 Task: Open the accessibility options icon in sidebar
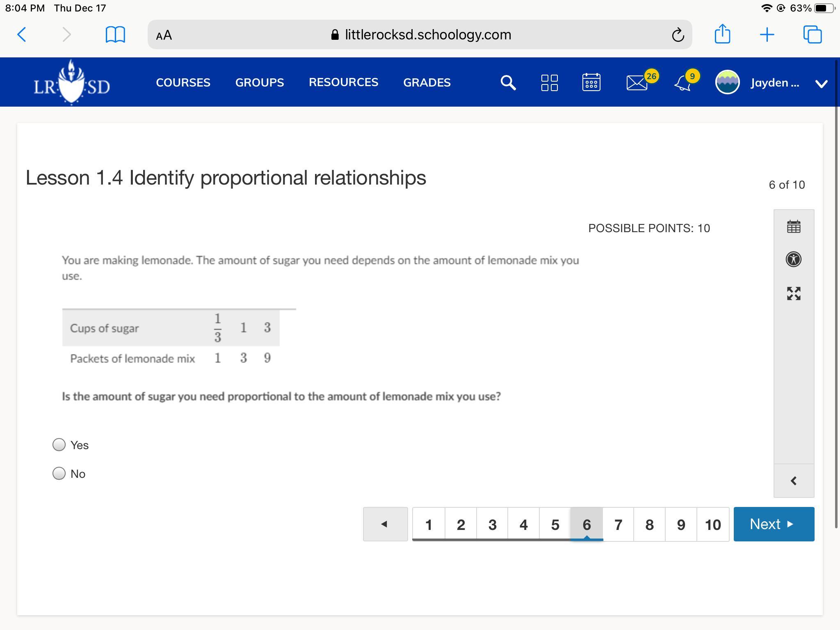click(793, 259)
